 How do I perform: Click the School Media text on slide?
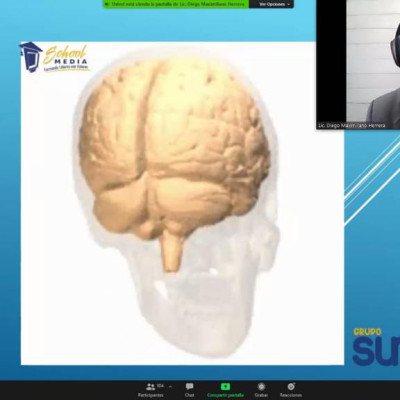tap(67, 57)
